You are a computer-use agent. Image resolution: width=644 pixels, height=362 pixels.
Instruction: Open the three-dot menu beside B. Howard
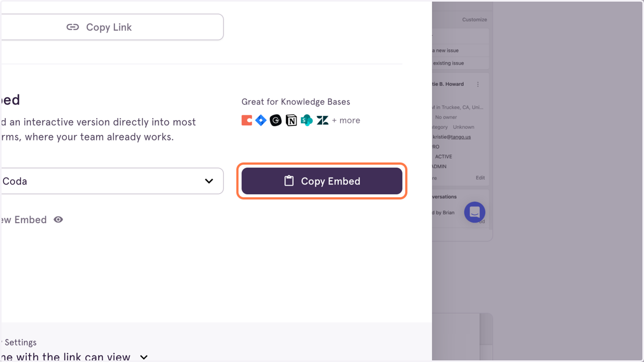pos(478,84)
